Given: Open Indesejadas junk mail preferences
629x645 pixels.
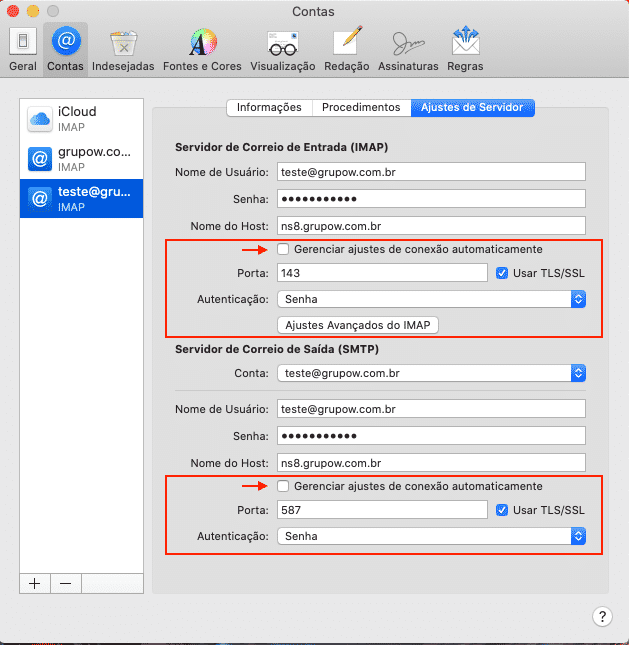Looking at the screenshot, I should pos(123,49).
